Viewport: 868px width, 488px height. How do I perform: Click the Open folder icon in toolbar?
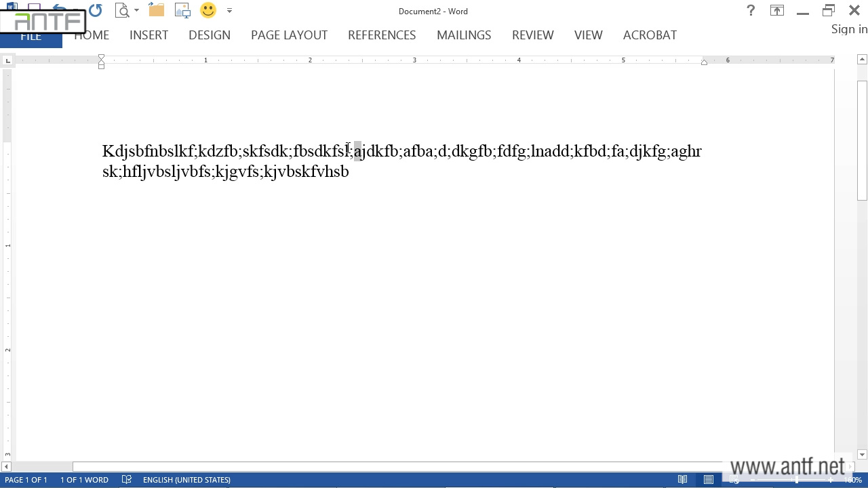(157, 11)
